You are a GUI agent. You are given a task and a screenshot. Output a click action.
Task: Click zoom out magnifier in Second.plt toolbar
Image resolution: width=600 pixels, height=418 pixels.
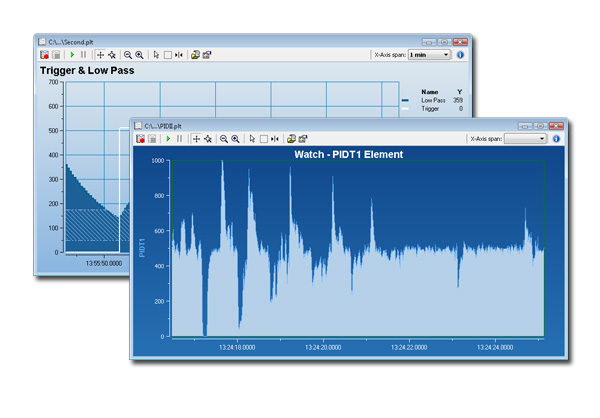pos(127,55)
